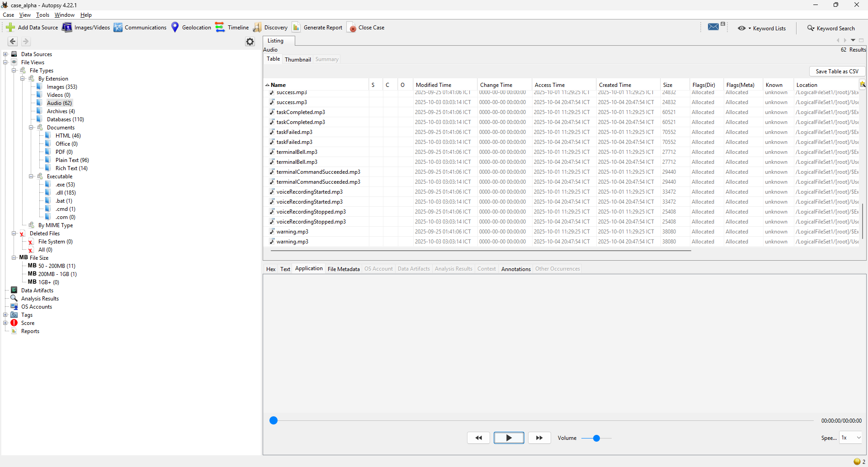Click Save Table as CSV button
The height and width of the screenshot is (467, 868).
[837, 71]
